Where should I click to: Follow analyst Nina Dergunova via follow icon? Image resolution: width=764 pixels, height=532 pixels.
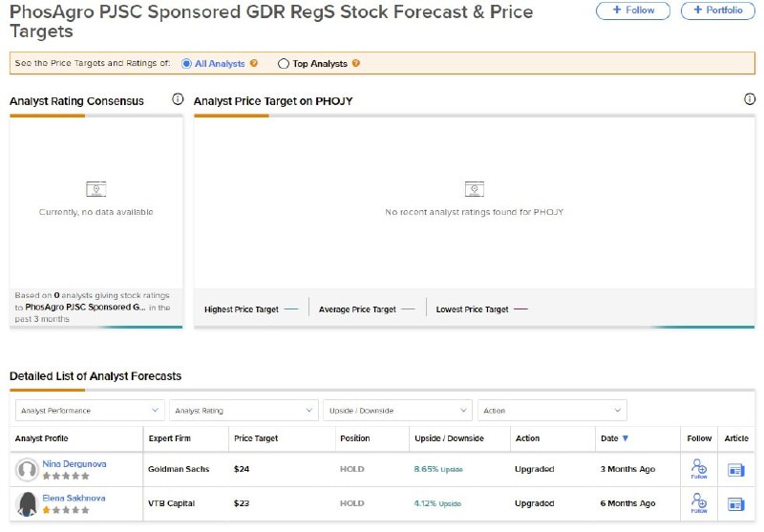point(699,469)
